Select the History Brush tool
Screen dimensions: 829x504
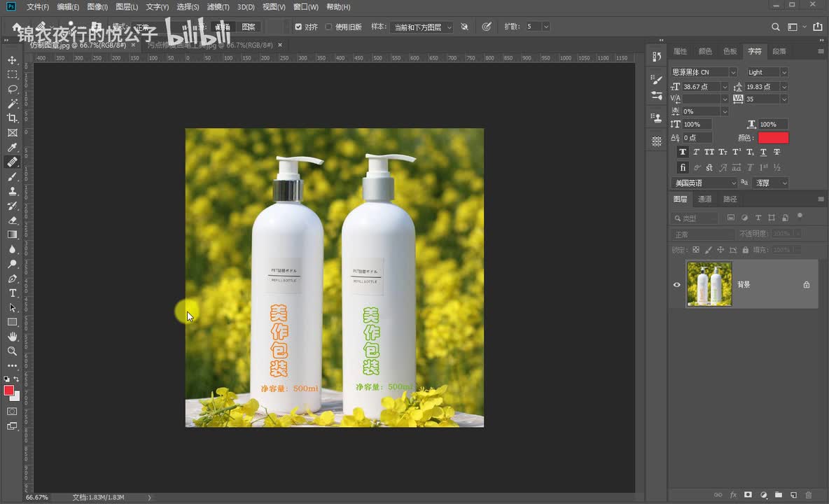(x=12, y=206)
